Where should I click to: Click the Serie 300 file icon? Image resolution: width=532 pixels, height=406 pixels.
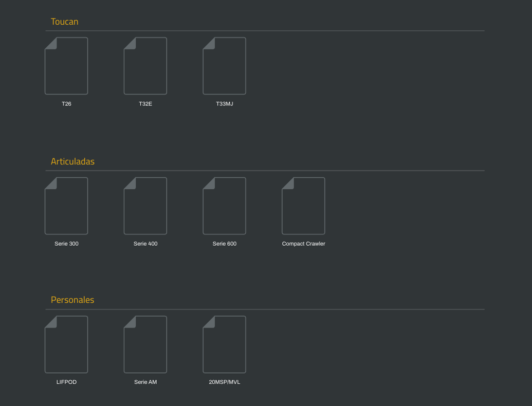pyautogui.click(x=66, y=206)
